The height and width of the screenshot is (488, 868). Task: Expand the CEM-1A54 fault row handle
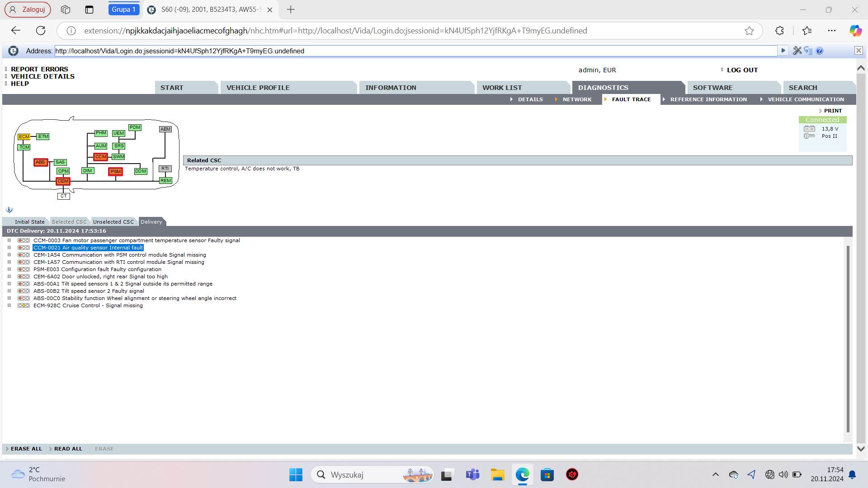[9, 255]
